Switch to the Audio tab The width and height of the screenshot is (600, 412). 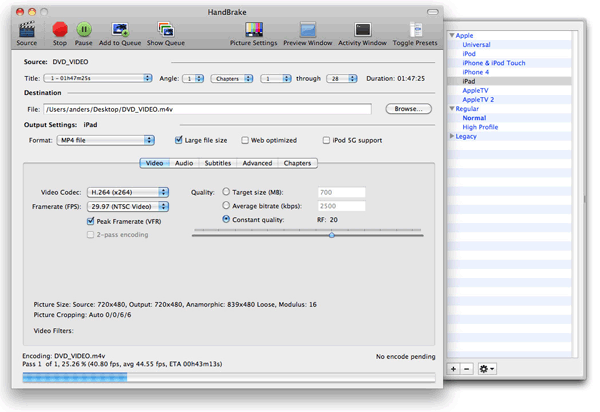(x=184, y=163)
